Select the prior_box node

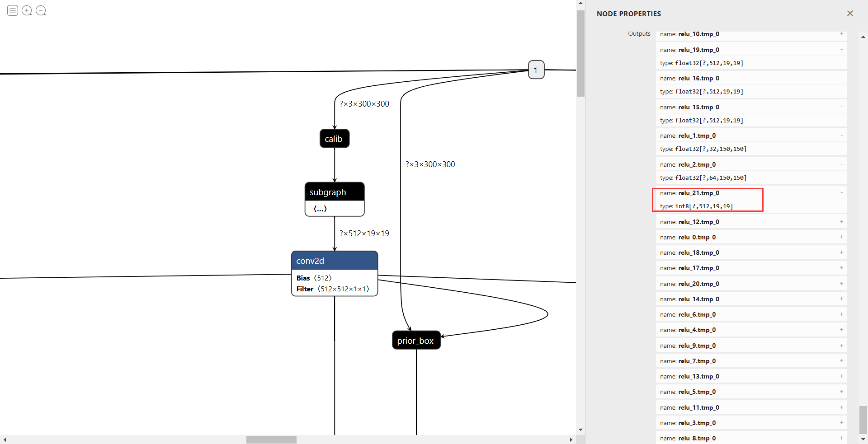pyautogui.click(x=416, y=340)
